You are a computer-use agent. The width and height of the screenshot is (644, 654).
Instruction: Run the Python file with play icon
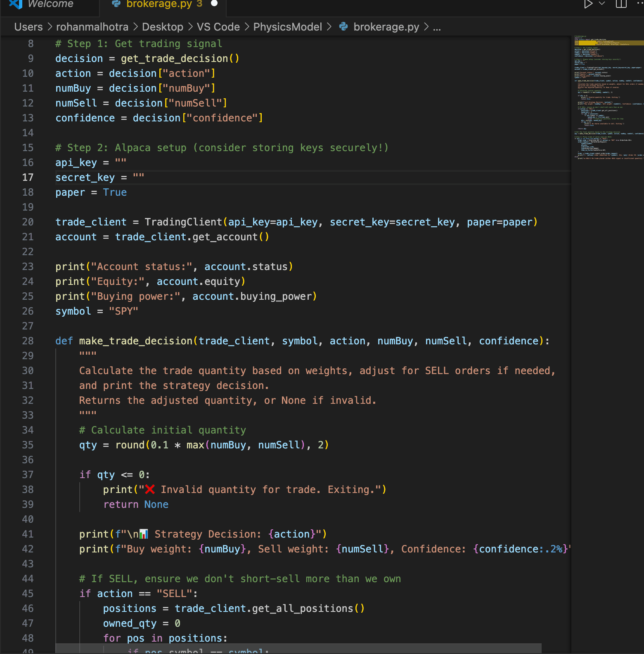coord(588,4)
